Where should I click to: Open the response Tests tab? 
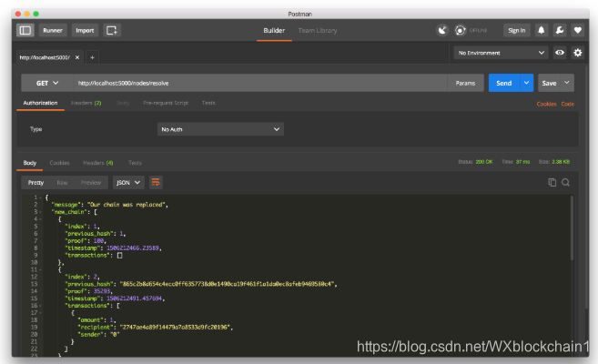click(x=135, y=163)
